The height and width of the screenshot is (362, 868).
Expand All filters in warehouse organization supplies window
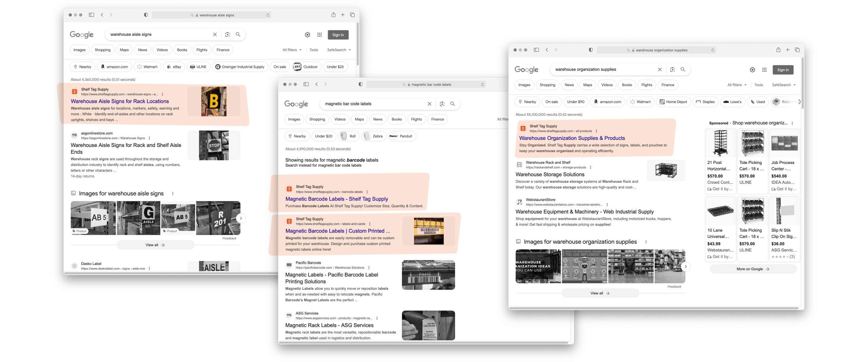[x=737, y=85]
